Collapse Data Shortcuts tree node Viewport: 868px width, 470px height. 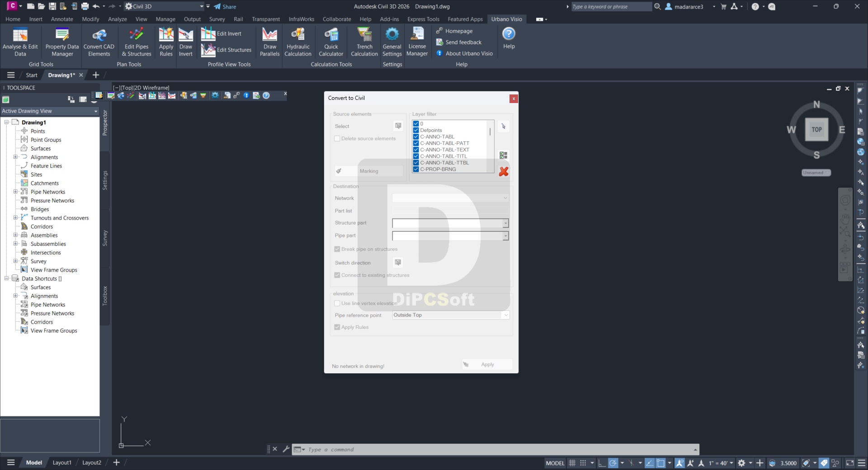6,278
